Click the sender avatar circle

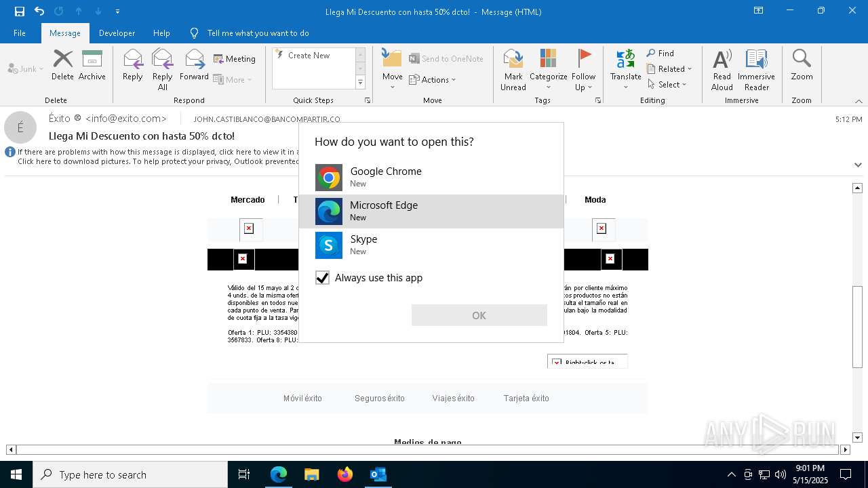click(20, 127)
